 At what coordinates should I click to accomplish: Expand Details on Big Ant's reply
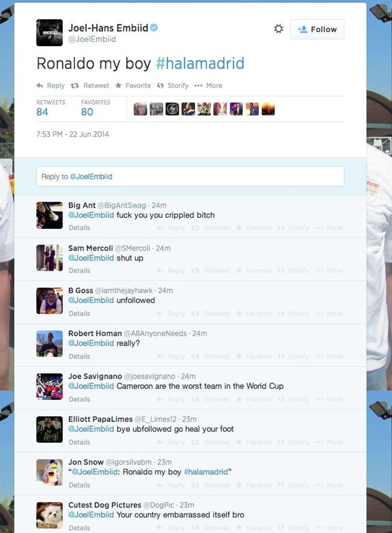pos(79,227)
